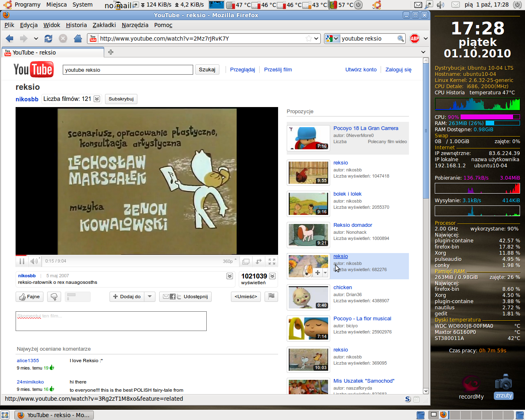Open the list all tabs dropdown

point(423,52)
